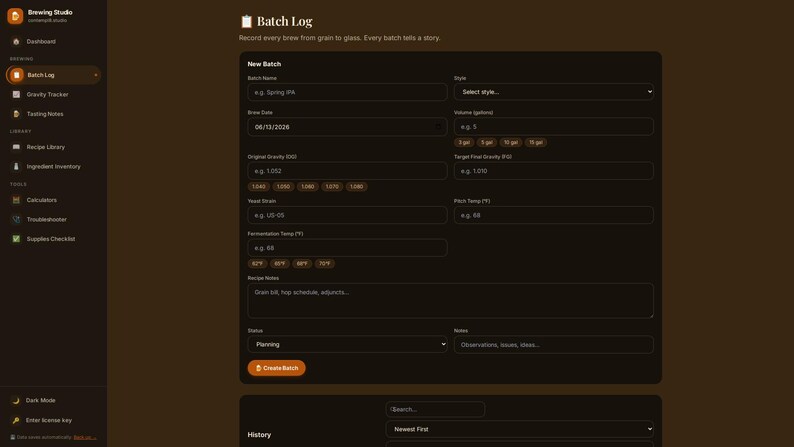Viewport: 794px width, 447px height.
Task: Open Troubleshooter stethoscope icon
Action: point(16,219)
